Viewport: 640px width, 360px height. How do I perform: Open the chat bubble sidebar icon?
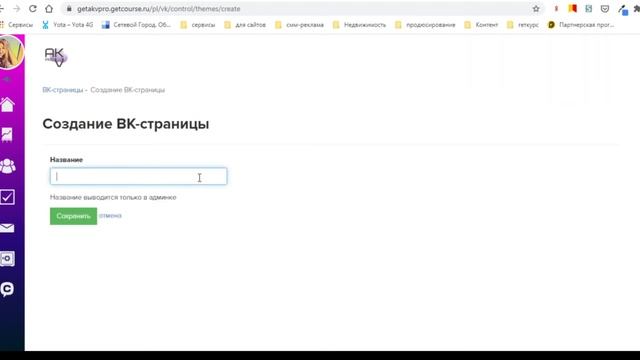tap(7, 289)
